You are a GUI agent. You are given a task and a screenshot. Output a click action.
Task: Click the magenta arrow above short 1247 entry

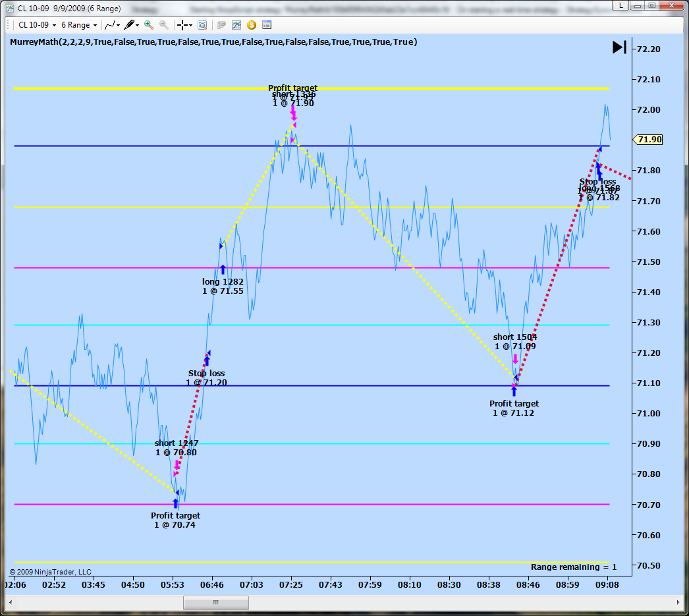tap(177, 465)
